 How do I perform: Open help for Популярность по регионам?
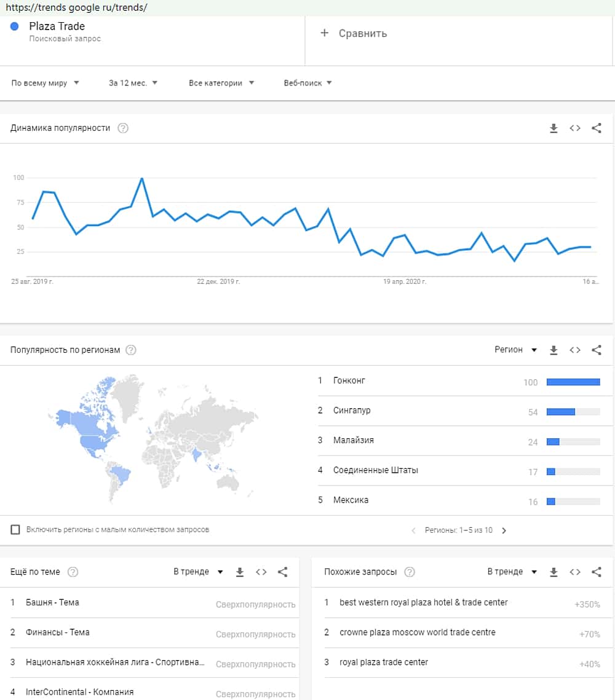point(131,350)
